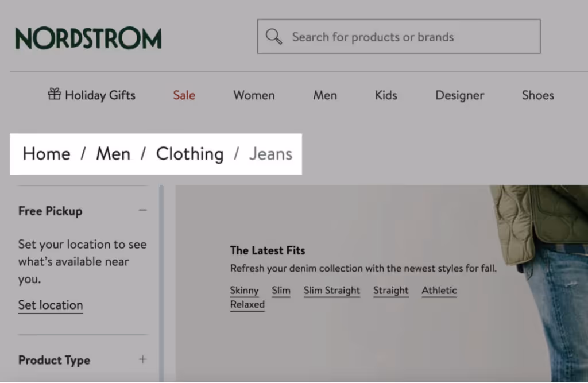Open the Designer section
The width and height of the screenshot is (588, 383).
tap(459, 95)
